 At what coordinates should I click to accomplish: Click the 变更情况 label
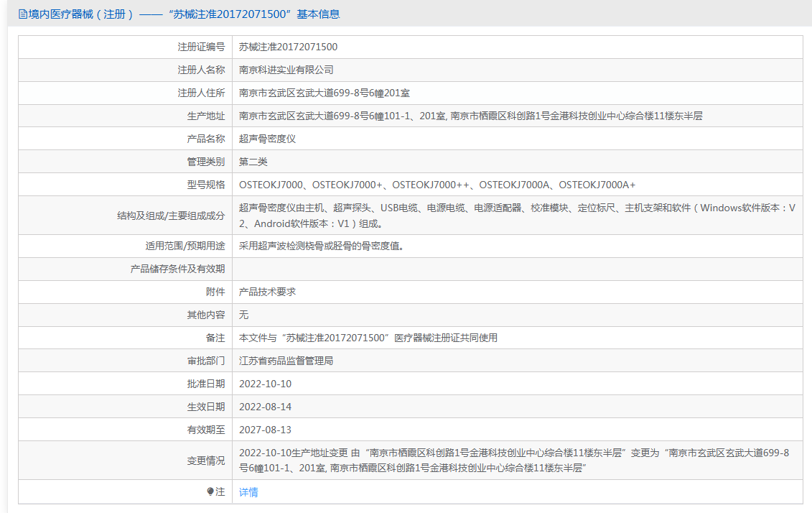tap(206, 461)
